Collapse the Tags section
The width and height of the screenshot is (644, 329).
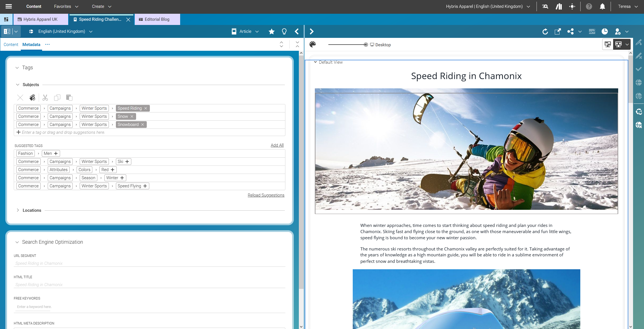[x=17, y=67]
